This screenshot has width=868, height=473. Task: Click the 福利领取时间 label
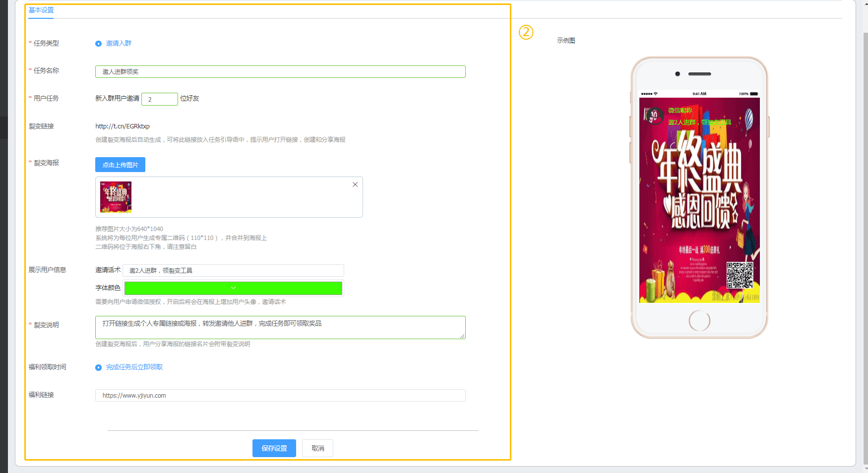[x=47, y=367]
